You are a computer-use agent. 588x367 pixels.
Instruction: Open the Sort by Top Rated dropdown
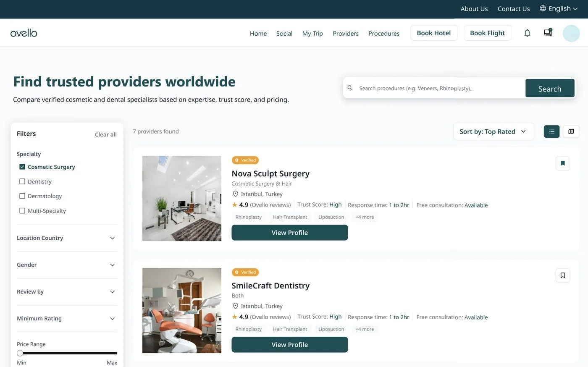(493, 131)
